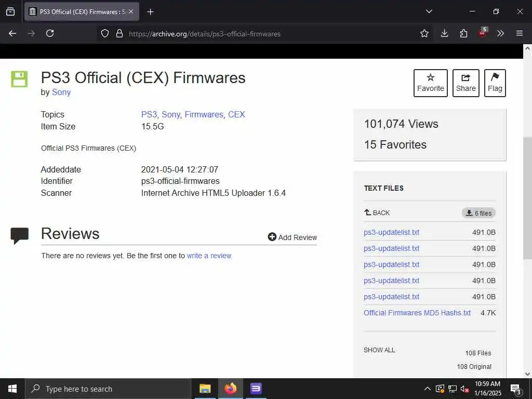Click the 101,074 Views text
This screenshot has height=399, width=532.
pos(401,124)
